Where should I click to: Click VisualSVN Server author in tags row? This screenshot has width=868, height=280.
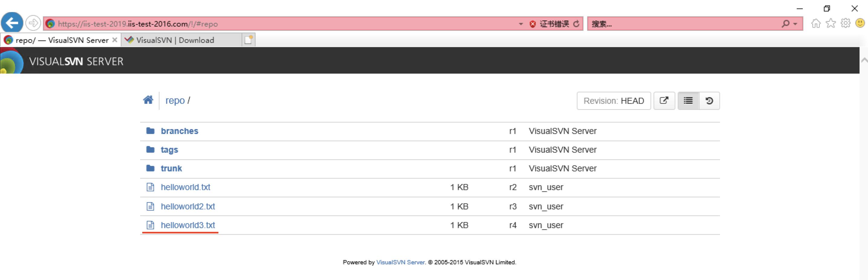click(562, 150)
